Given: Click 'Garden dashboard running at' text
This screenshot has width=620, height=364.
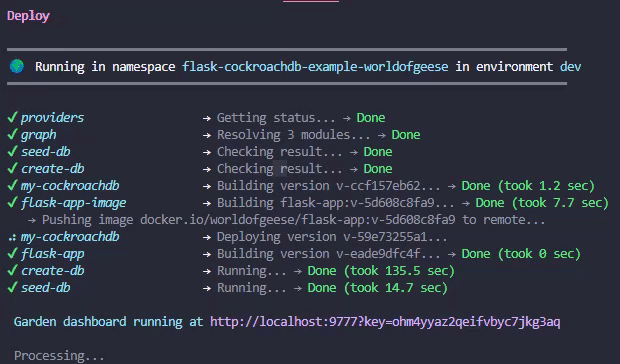Looking at the screenshot, I should [x=108, y=322].
